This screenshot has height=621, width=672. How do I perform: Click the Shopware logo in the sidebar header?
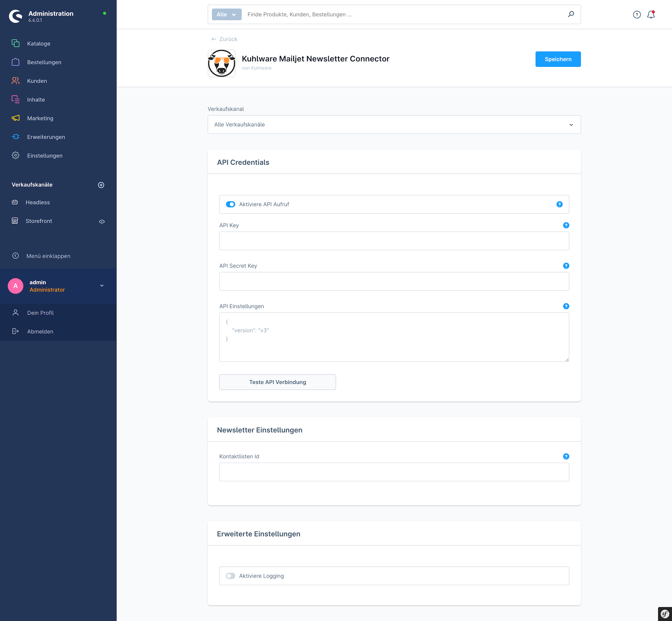point(15,16)
